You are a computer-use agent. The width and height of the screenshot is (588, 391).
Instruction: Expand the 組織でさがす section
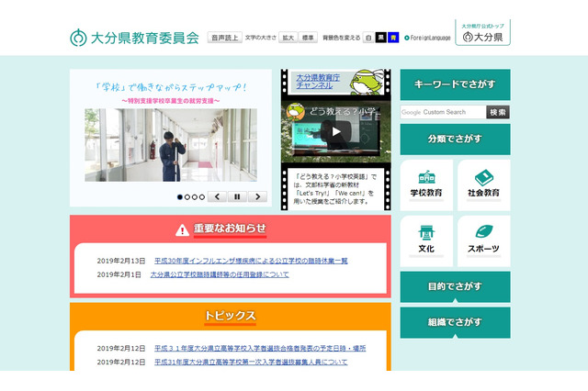pos(455,322)
